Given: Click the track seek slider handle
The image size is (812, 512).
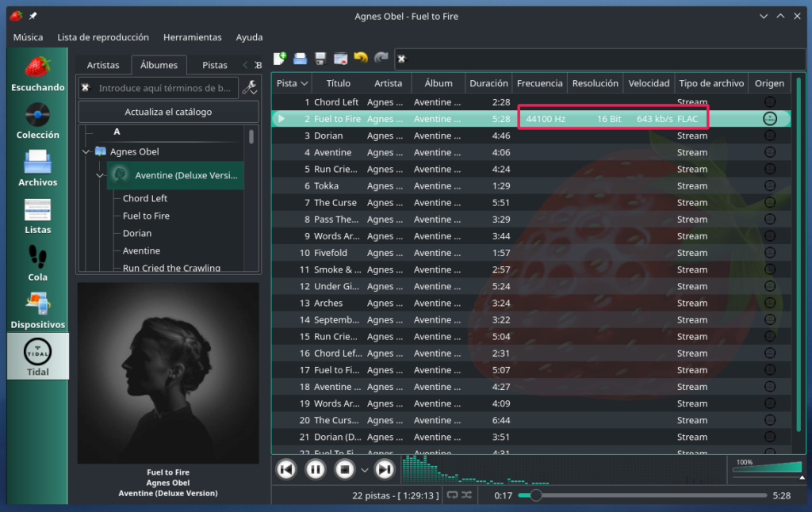Looking at the screenshot, I should pyautogui.click(x=535, y=495).
